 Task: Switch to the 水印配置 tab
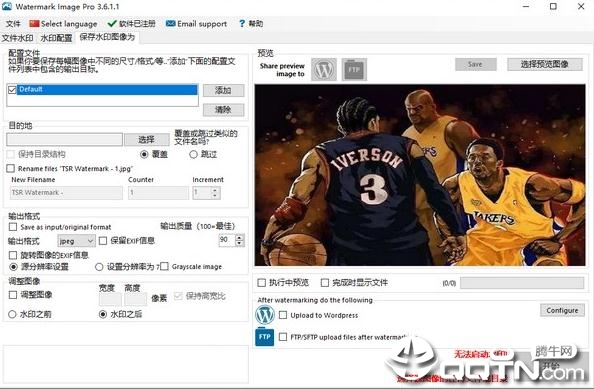(56, 38)
